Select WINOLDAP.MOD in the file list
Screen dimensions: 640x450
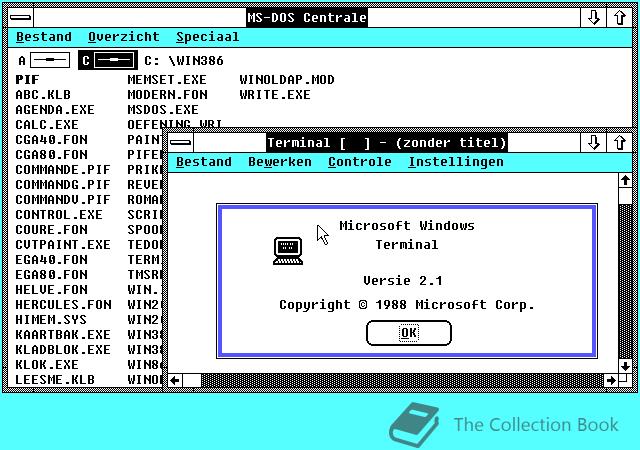click(287, 80)
